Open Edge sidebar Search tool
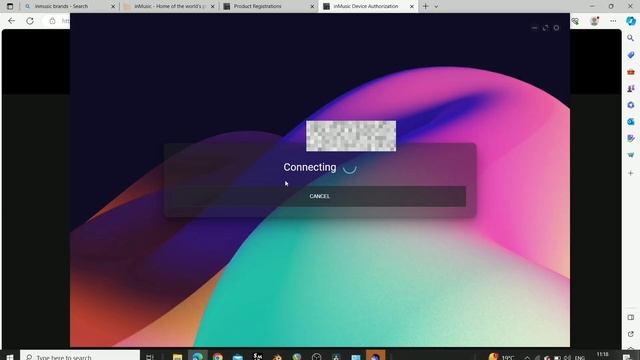 (x=631, y=38)
